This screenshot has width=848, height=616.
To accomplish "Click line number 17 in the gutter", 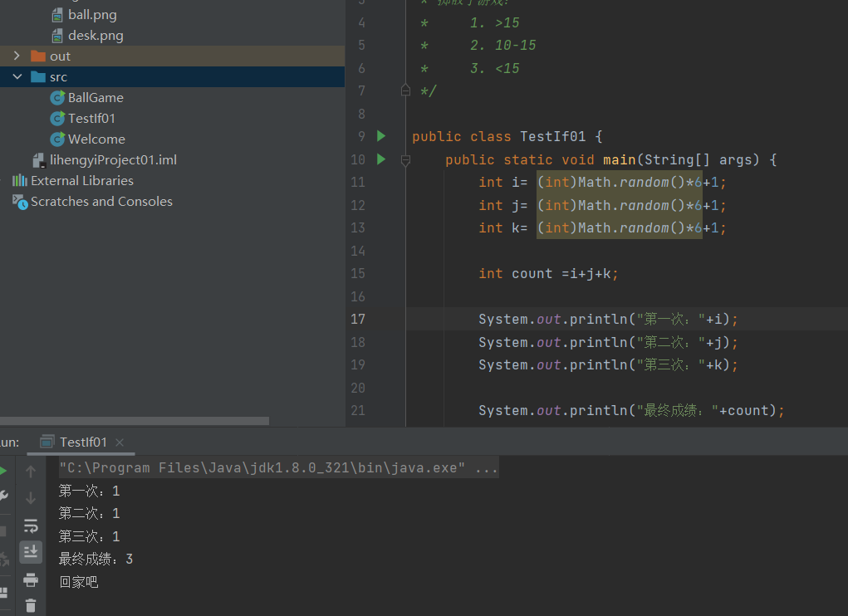I will (x=357, y=320).
